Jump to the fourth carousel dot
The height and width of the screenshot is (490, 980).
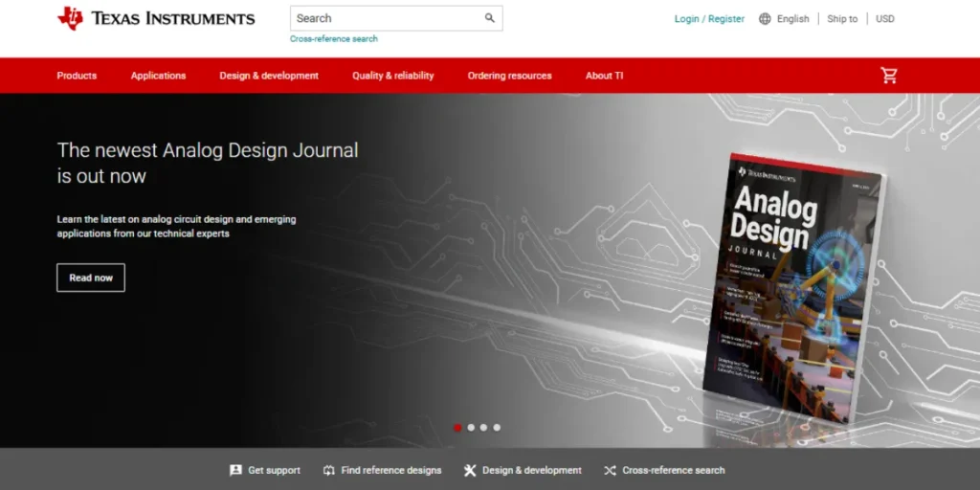coord(497,428)
